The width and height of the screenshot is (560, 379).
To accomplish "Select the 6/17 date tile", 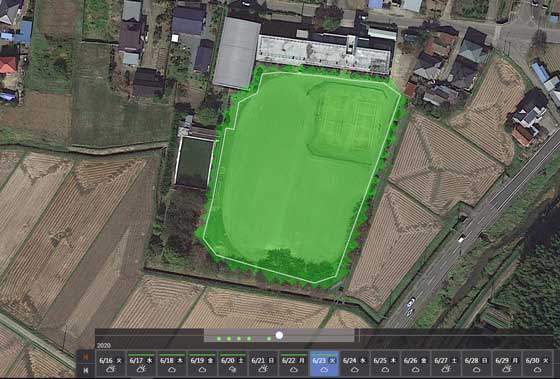I will (x=141, y=364).
